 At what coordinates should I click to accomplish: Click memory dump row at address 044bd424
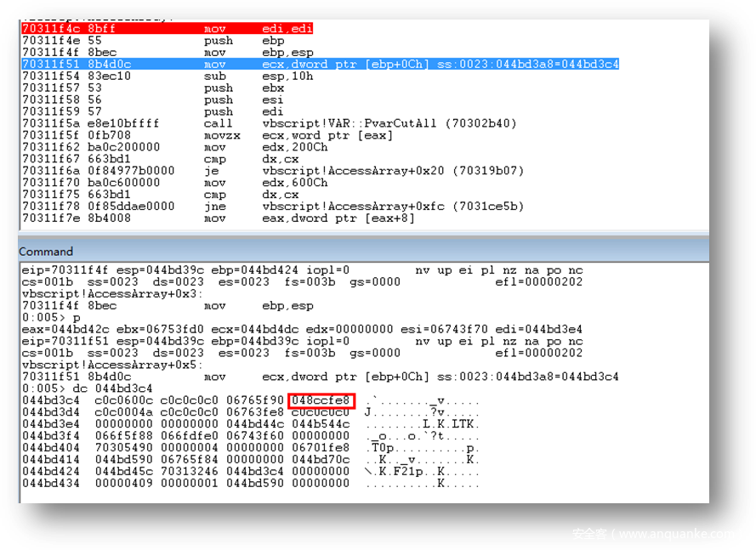point(251,472)
